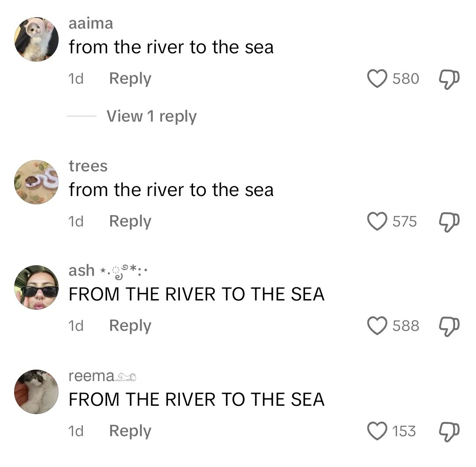Image resolution: width=476 pixels, height=467 pixels.
Task: Dislike ash's comment
Action: tap(450, 326)
